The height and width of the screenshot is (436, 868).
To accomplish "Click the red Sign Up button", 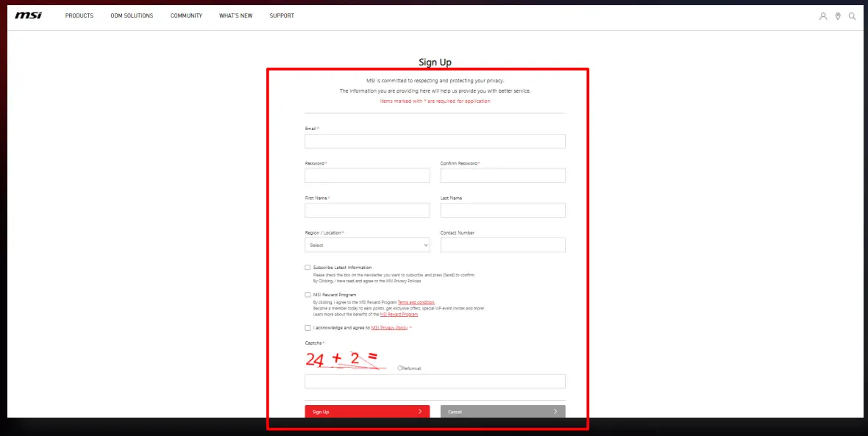I will pyautogui.click(x=367, y=412).
